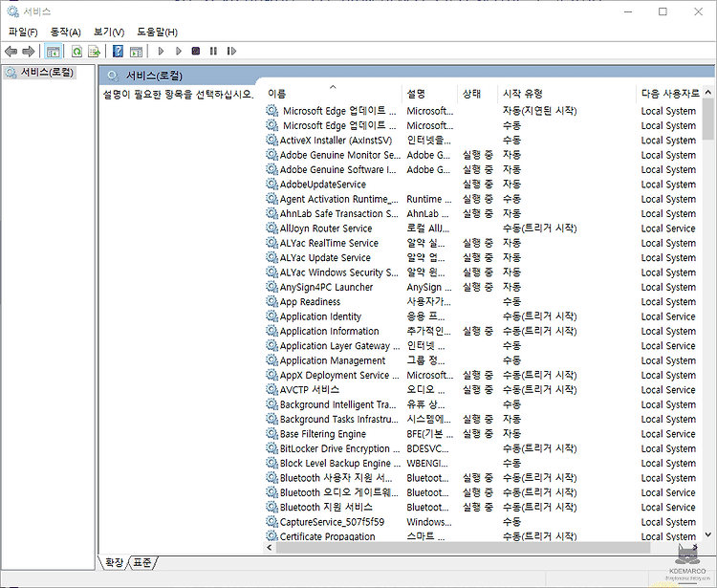Click the Application Layer Gateway service name
717x588 pixels.
pyautogui.click(x=339, y=346)
